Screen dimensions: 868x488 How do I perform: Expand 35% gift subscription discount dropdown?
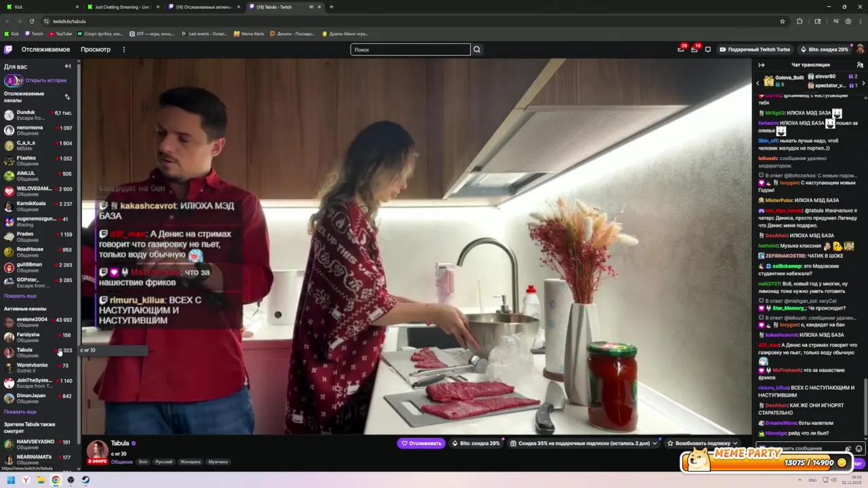(x=654, y=443)
